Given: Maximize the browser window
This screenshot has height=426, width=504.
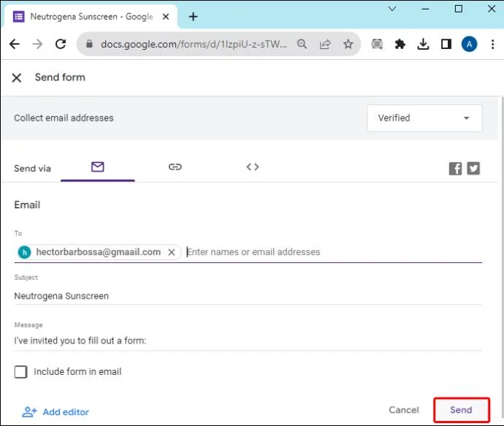Looking at the screenshot, I should [x=459, y=9].
